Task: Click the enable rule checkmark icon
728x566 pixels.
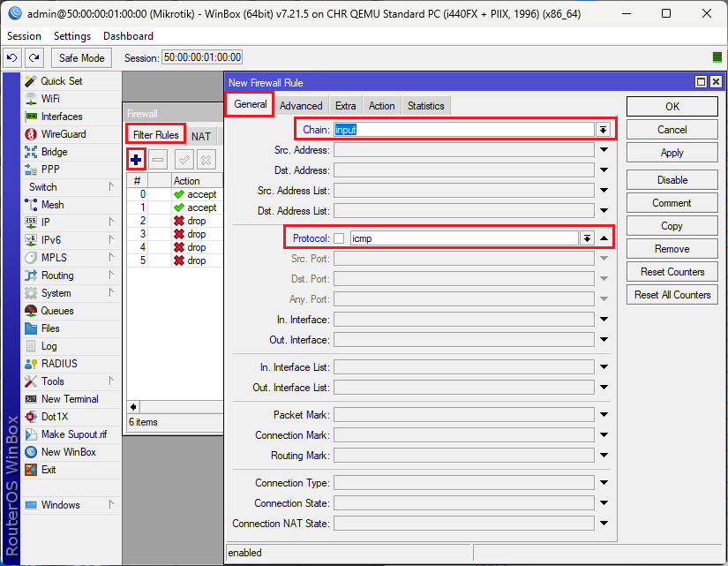Action: (184, 160)
